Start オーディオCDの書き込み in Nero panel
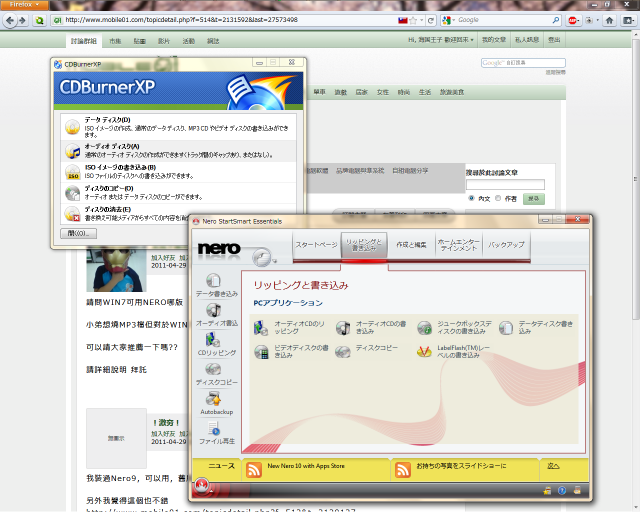Screen dimensions: 640x512 (371, 327)
